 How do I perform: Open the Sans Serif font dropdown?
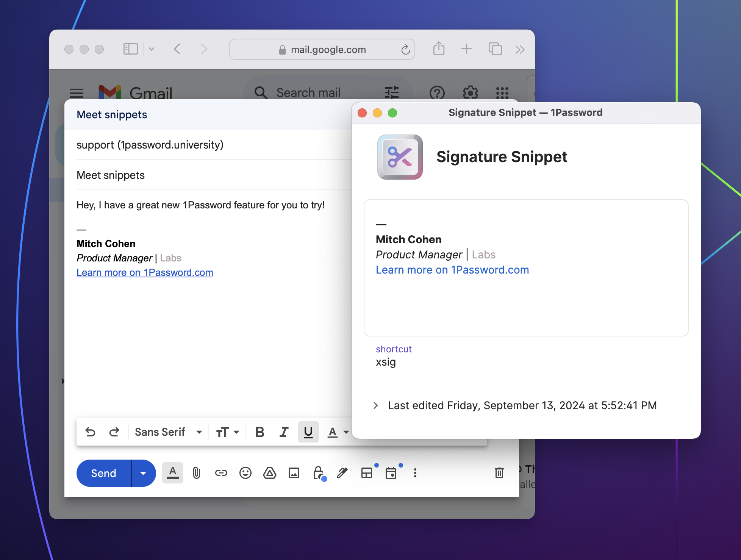pos(169,432)
